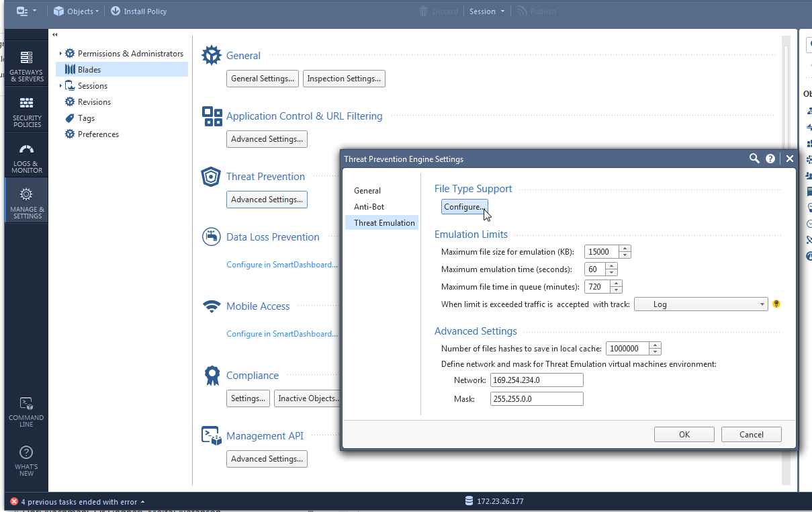Decrease number of file hashes in cache
Image resolution: width=812 pixels, height=512 pixels.
pyautogui.click(x=656, y=352)
